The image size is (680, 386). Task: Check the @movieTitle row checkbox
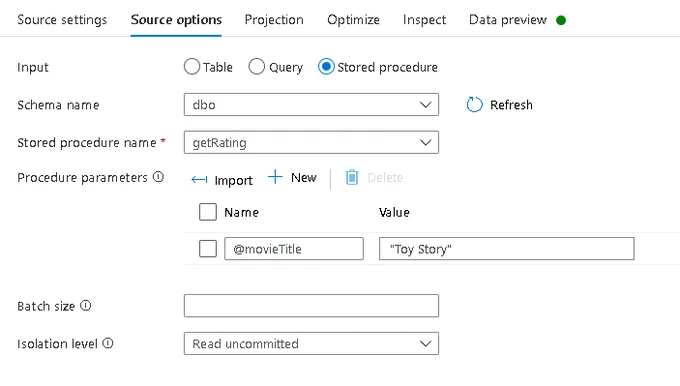[x=208, y=249]
